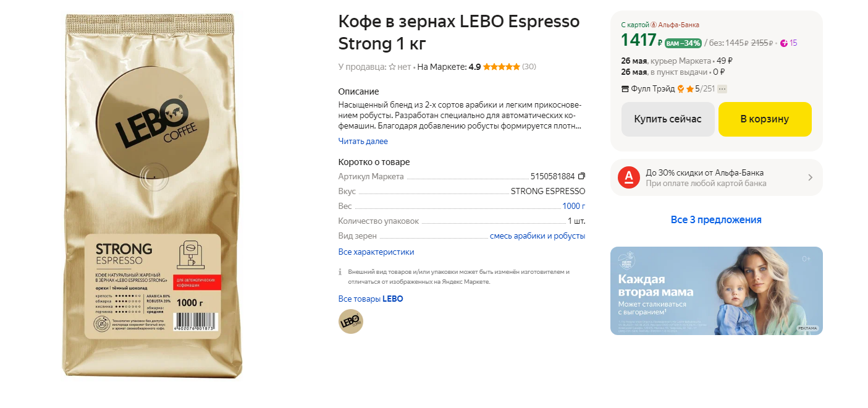Open the round LEBO brand logo
This screenshot has width=868, height=408.
click(x=351, y=321)
